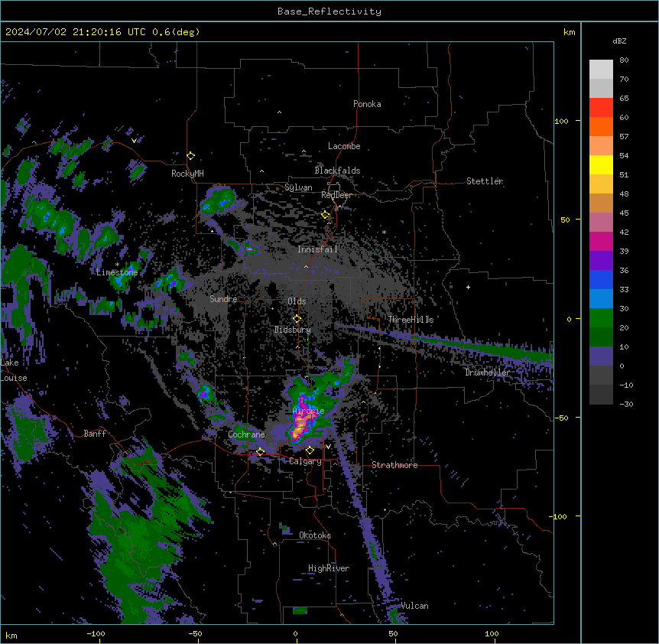Click the Blackfalds town label
The height and width of the screenshot is (644, 659).
[x=337, y=171]
